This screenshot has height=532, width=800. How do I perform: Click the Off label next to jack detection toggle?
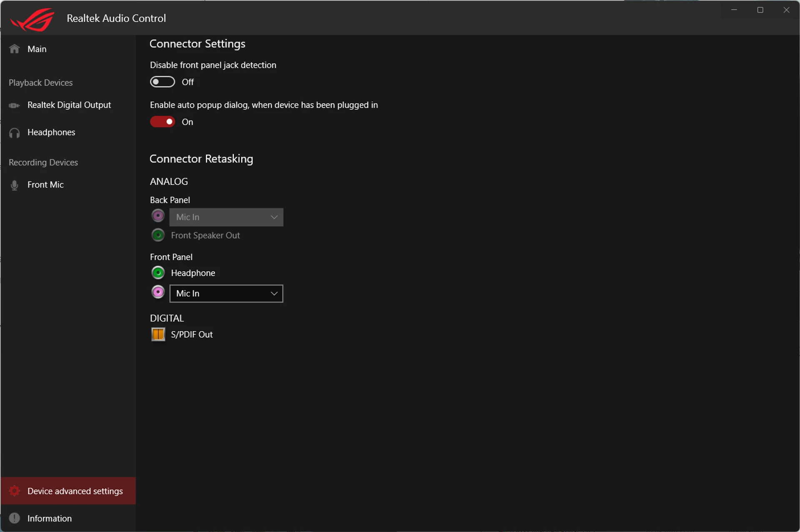pos(188,82)
